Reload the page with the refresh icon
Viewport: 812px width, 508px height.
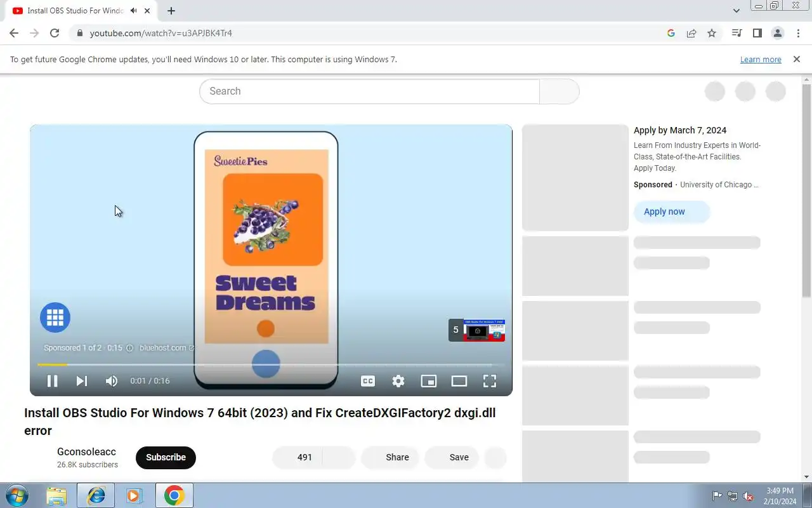(x=55, y=33)
